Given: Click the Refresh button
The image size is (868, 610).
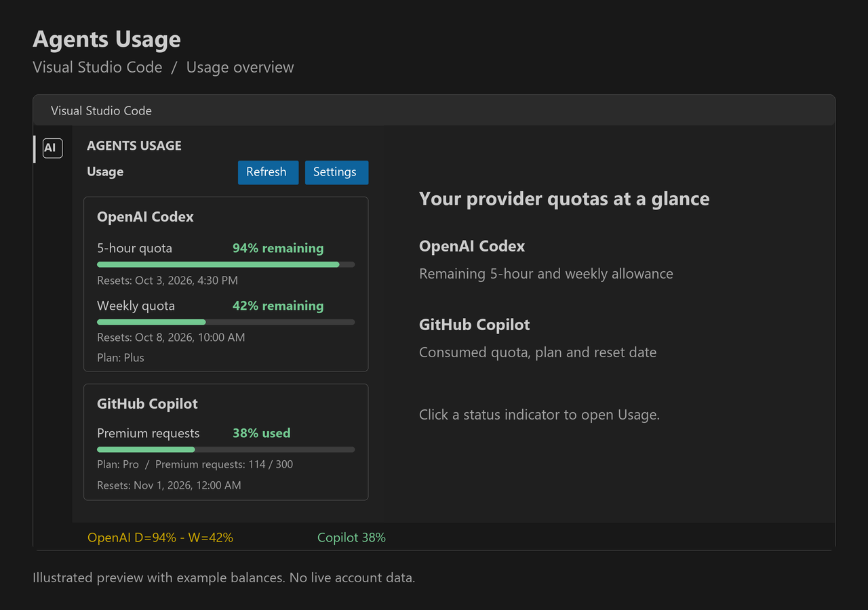Looking at the screenshot, I should pyautogui.click(x=268, y=172).
